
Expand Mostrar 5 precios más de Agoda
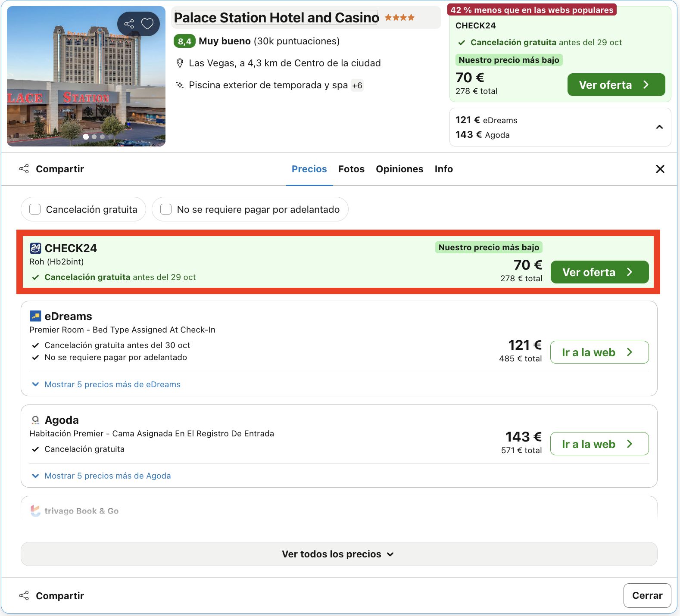point(102,476)
